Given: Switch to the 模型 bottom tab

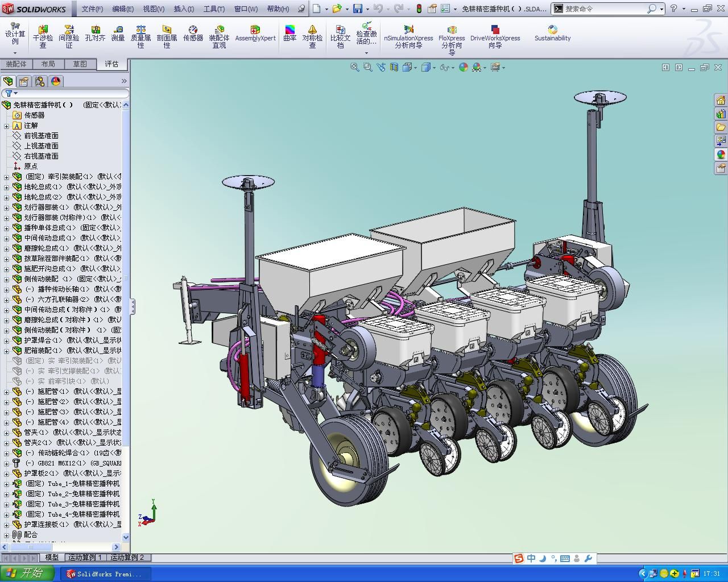Looking at the screenshot, I should click(52, 558).
